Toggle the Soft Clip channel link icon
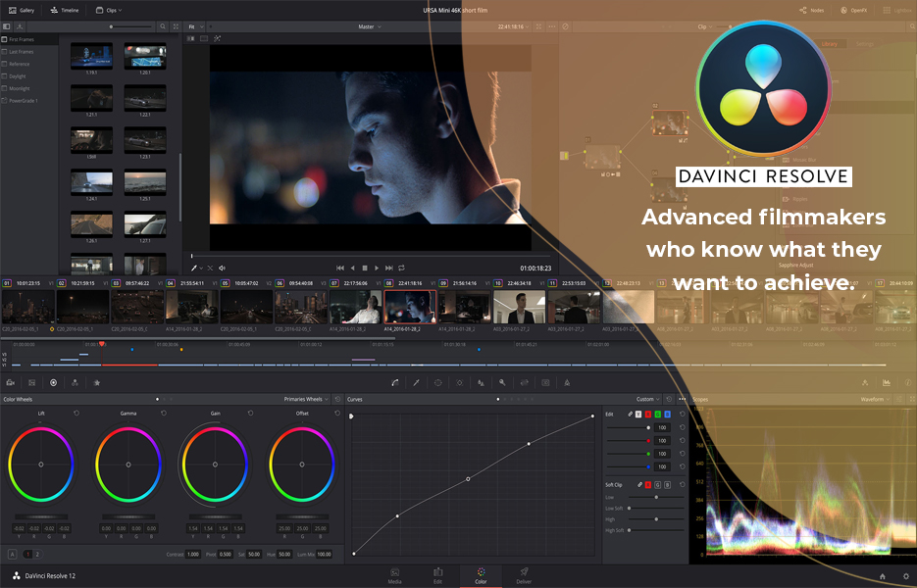This screenshot has height=588, width=917. [639, 484]
